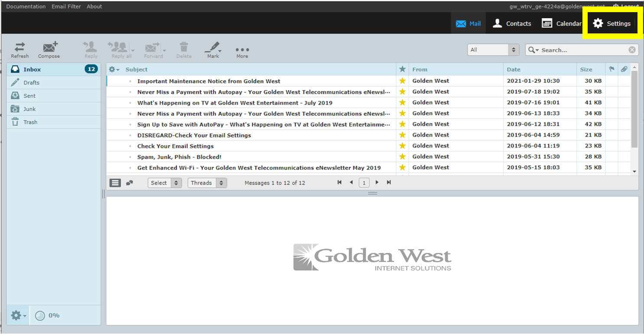Open Settings via gear icon
Screen dimensions: 644x334
coord(598,23)
